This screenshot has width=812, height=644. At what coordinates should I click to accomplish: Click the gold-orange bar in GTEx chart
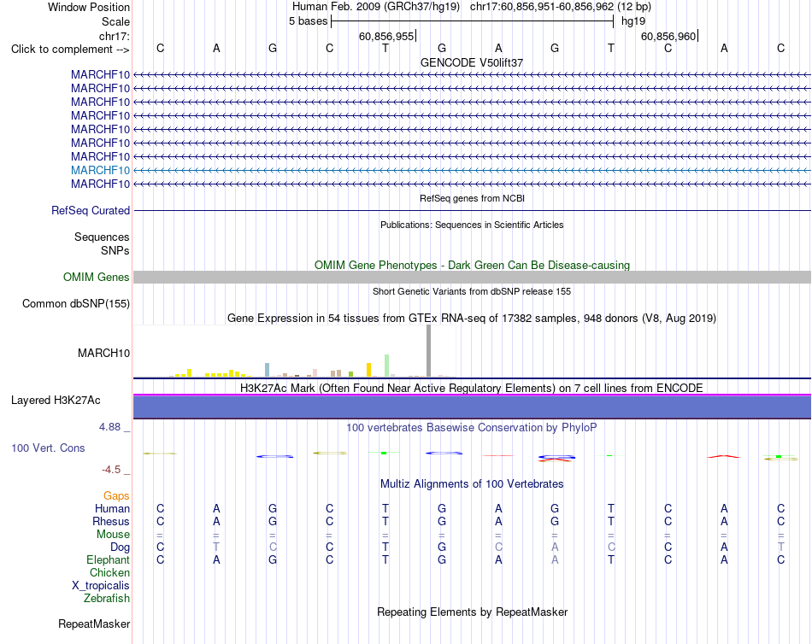click(368, 370)
